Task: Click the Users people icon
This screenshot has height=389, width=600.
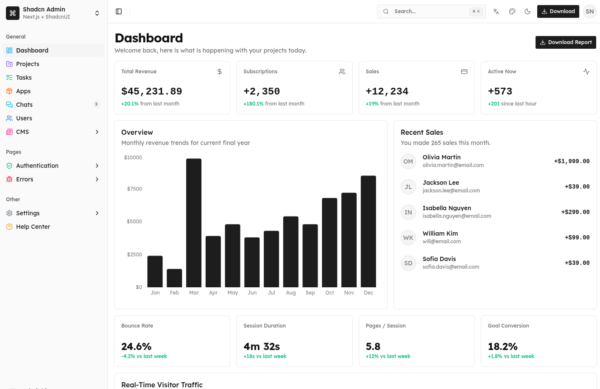Action: pos(9,118)
